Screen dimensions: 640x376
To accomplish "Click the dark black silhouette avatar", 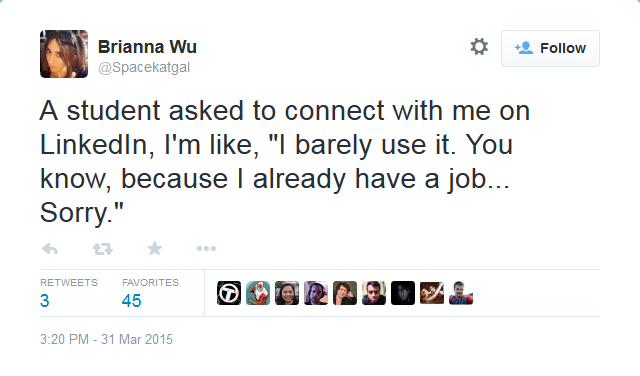I will [403, 293].
